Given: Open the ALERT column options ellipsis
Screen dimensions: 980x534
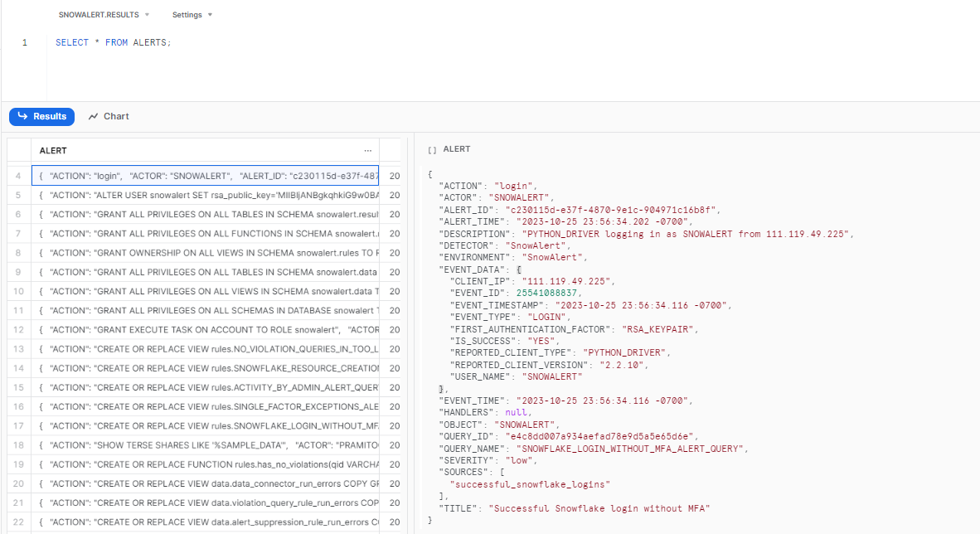Looking at the screenshot, I should coord(367,149).
